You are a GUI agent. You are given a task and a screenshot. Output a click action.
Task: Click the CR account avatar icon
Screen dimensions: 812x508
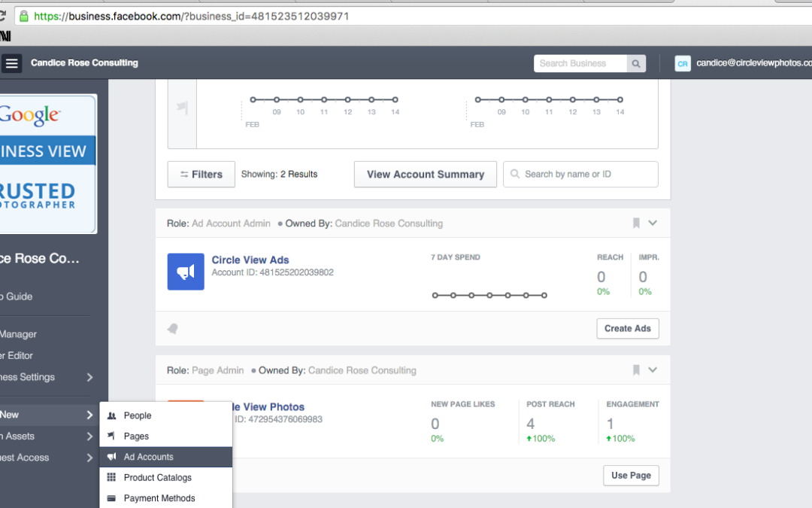(x=682, y=64)
